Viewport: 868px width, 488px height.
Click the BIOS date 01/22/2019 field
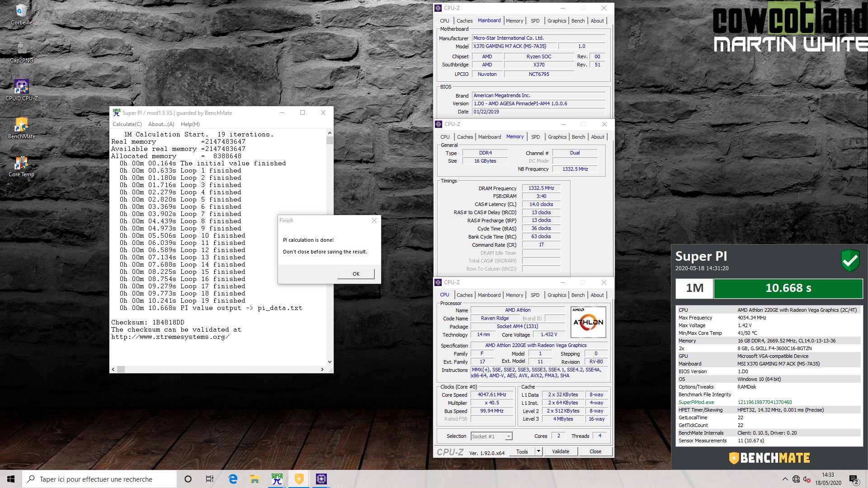click(538, 112)
